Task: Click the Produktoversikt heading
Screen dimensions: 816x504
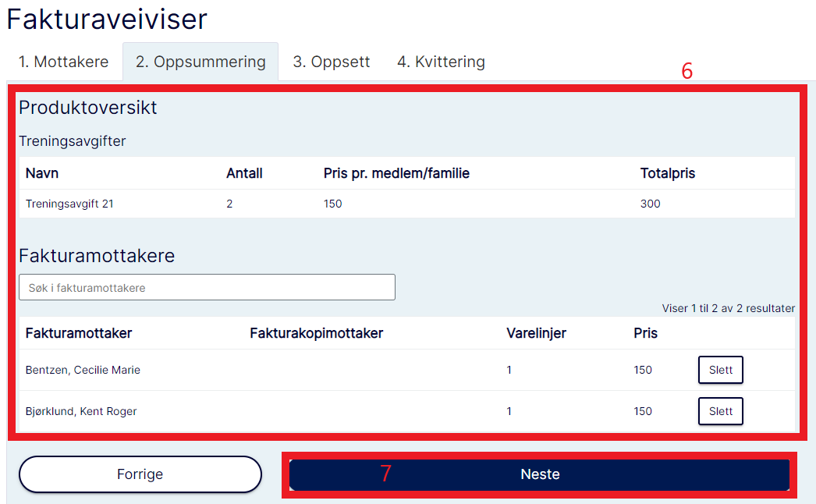Action: click(x=88, y=108)
